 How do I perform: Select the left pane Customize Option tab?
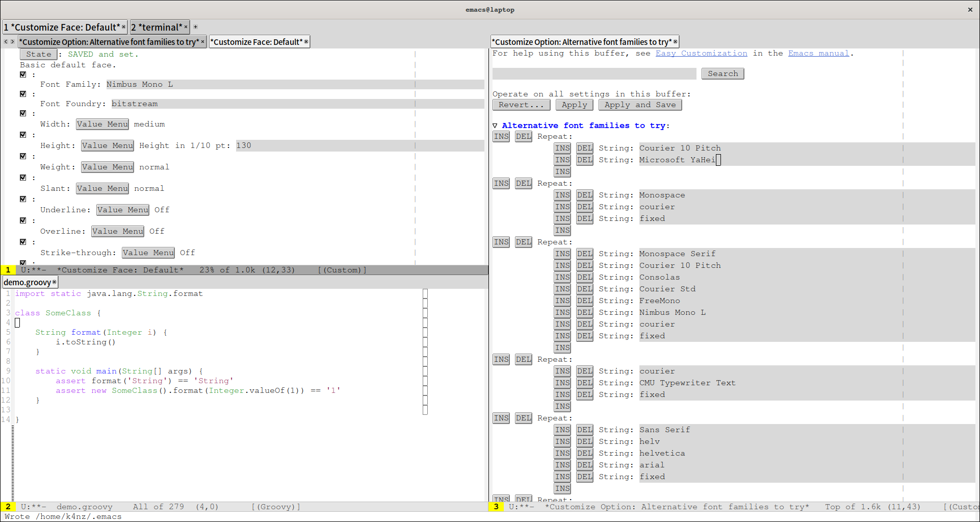pyautogui.click(x=109, y=42)
